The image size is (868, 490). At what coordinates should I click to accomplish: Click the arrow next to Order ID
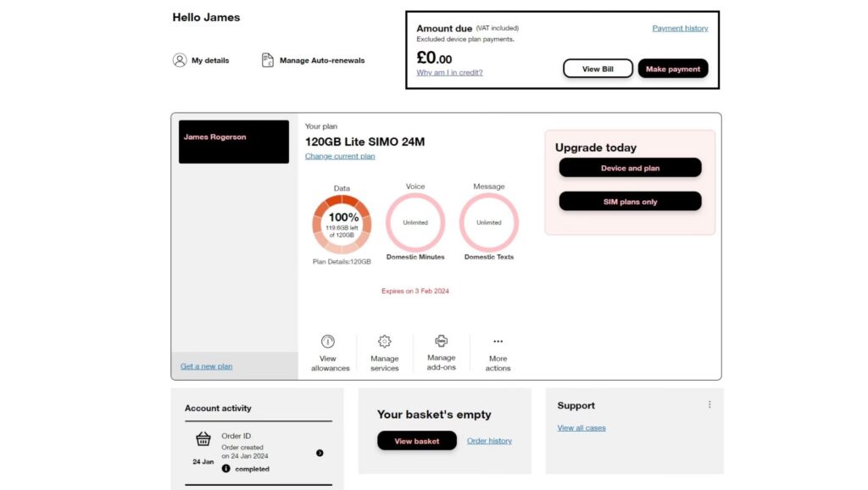tap(320, 453)
